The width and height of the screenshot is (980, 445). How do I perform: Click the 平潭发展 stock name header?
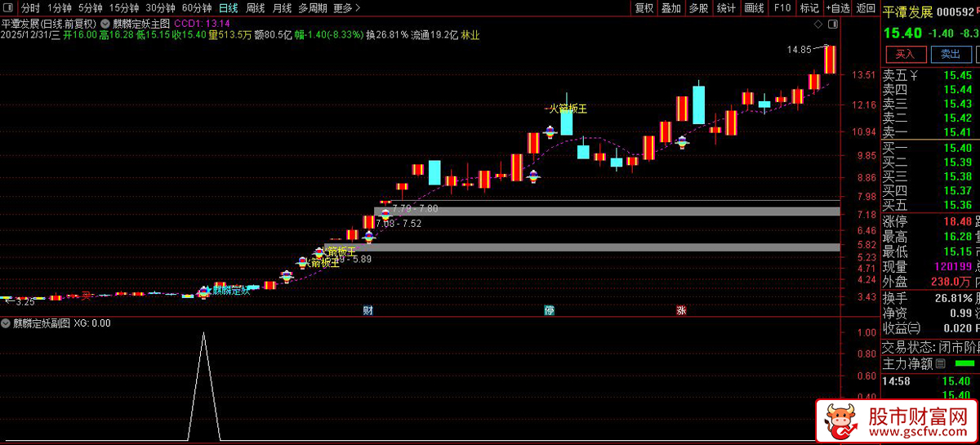tap(908, 11)
